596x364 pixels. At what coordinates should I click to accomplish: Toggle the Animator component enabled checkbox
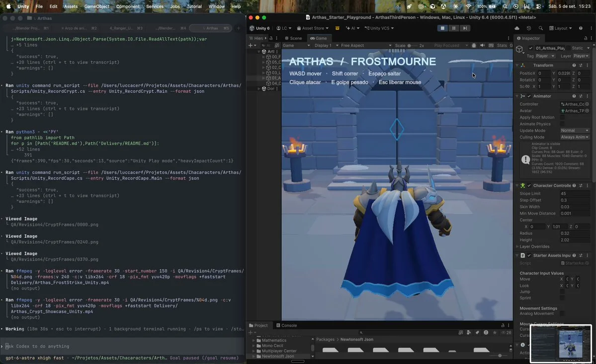pos(529,96)
